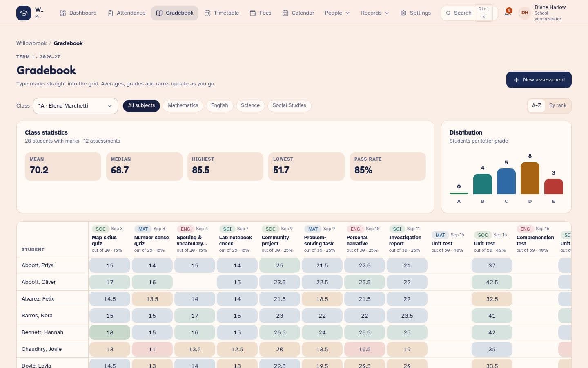Click the Calendar icon in navigation
The image size is (588, 368).
point(285,13)
